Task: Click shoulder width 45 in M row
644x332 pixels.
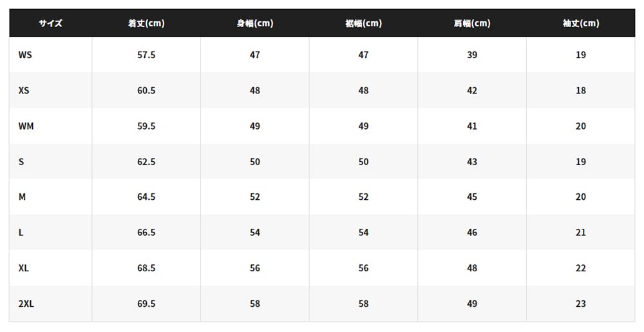Action: (x=472, y=197)
